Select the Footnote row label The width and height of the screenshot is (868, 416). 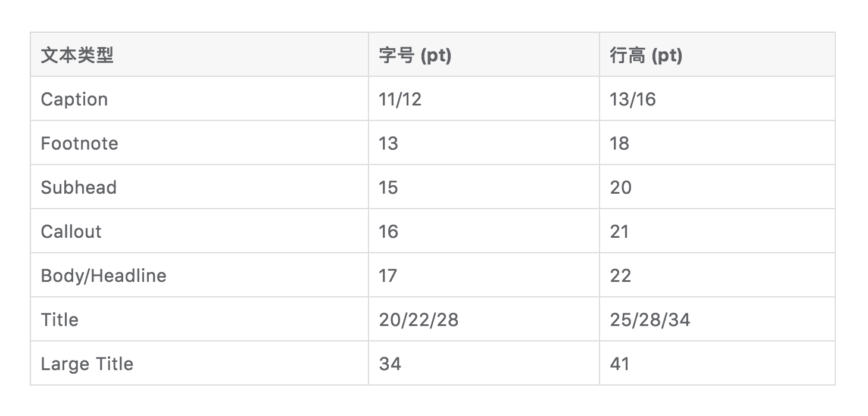click(x=79, y=143)
